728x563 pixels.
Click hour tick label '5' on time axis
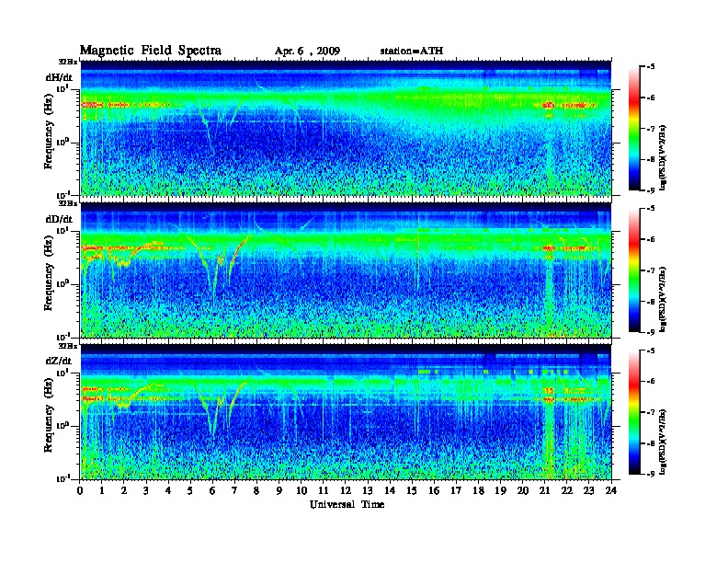click(190, 490)
